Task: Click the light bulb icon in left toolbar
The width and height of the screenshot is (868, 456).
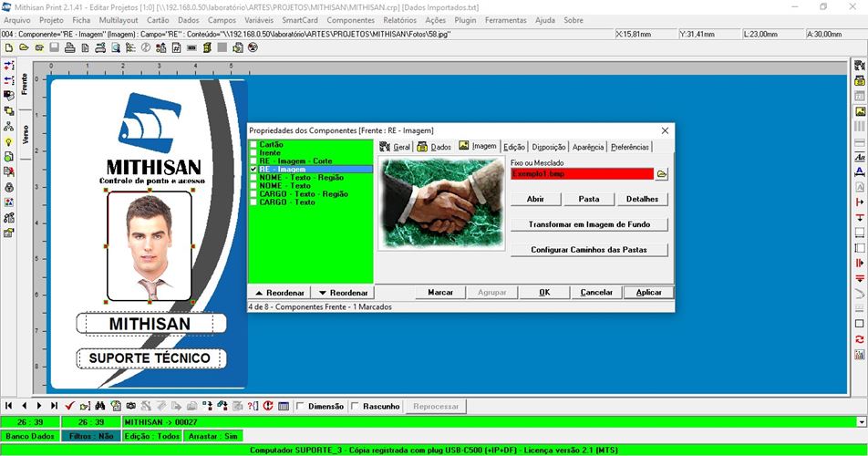Action: point(8,141)
